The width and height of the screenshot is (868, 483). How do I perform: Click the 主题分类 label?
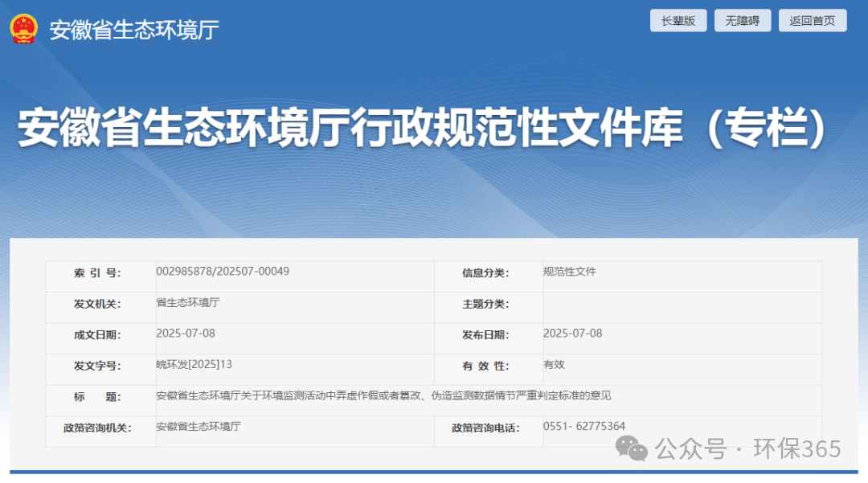coord(485,304)
